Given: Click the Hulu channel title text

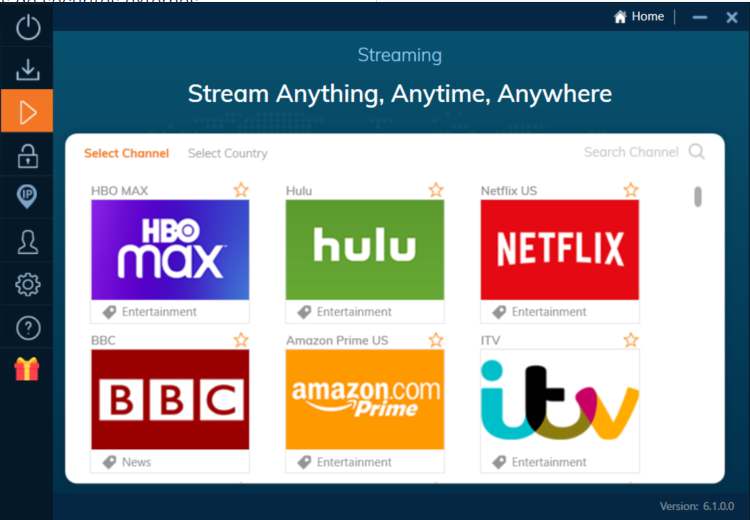Looking at the screenshot, I should click(299, 191).
